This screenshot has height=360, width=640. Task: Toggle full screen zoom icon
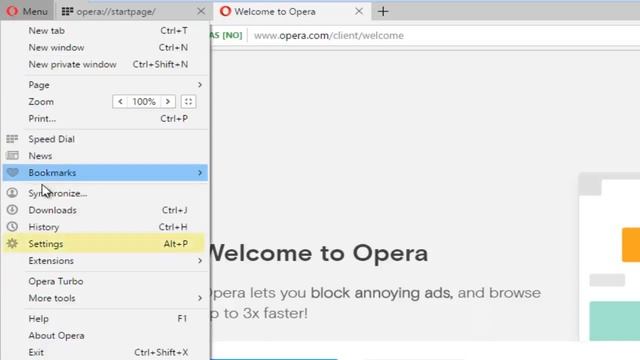[x=188, y=102]
